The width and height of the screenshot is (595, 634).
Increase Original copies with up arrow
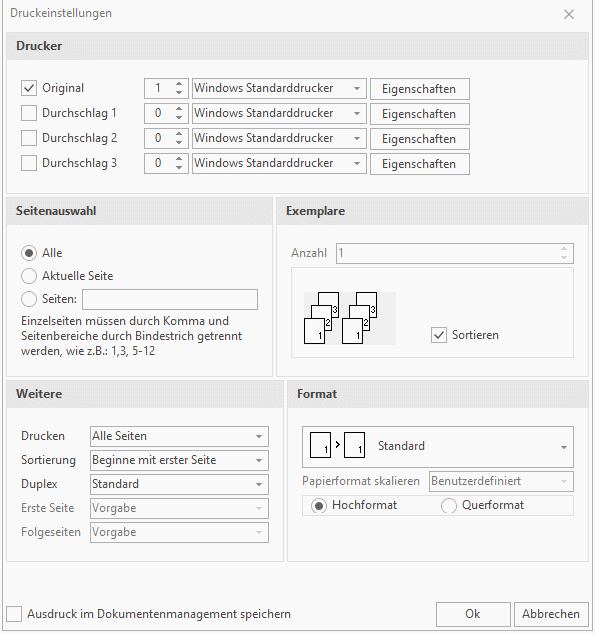tap(179, 84)
